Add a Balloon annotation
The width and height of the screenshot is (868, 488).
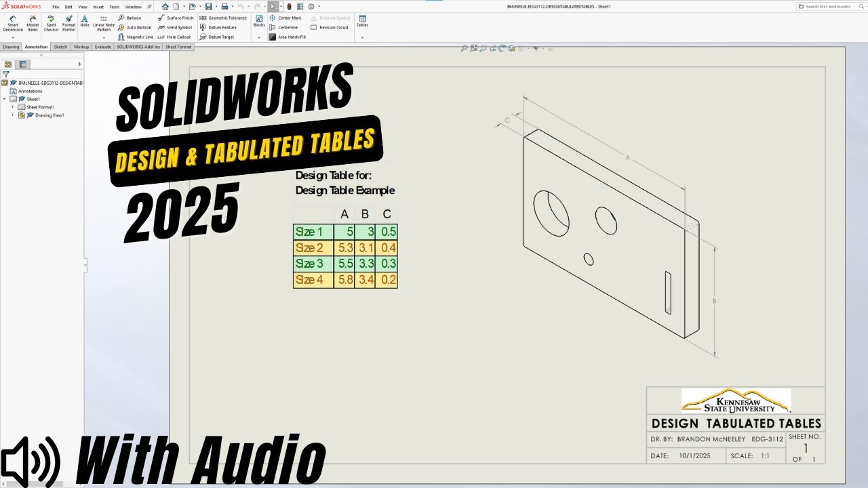tap(130, 18)
